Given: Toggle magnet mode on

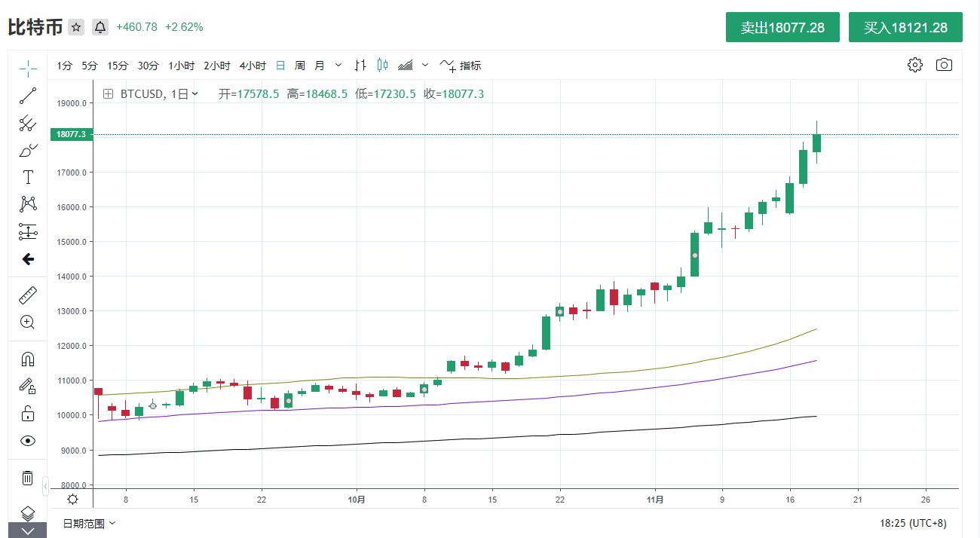Looking at the screenshot, I should (x=28, y=359).
